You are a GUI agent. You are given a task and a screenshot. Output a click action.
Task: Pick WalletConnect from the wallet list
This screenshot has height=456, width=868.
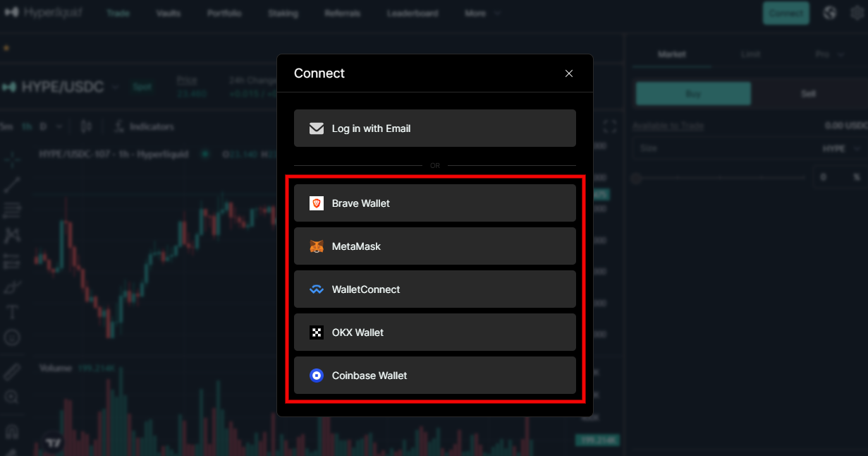[x=435, y=289]
